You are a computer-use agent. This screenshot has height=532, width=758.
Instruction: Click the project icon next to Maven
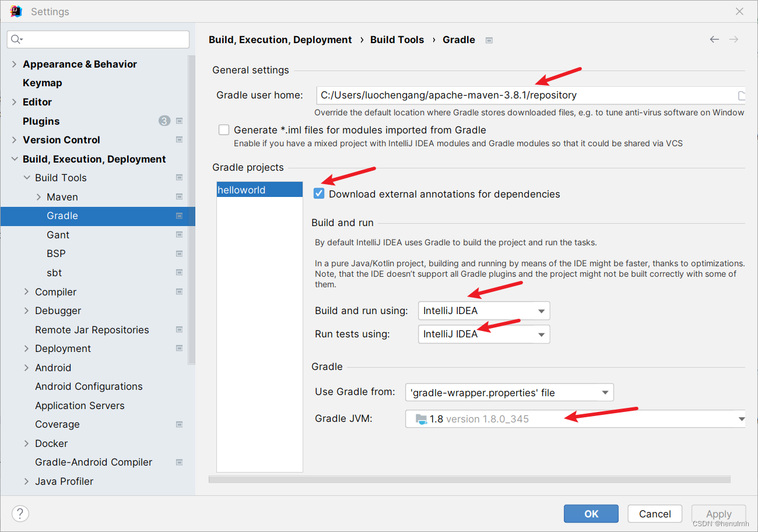click(179, 197)
